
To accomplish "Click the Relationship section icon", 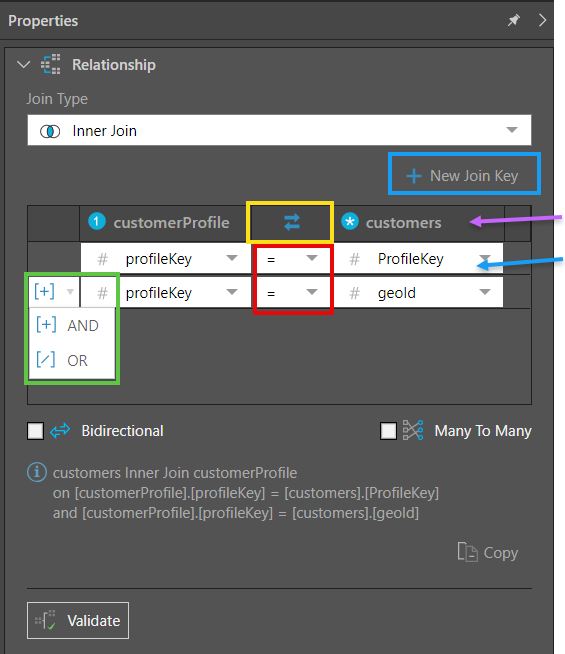I will pyautogui.click(x=50, y=65).
